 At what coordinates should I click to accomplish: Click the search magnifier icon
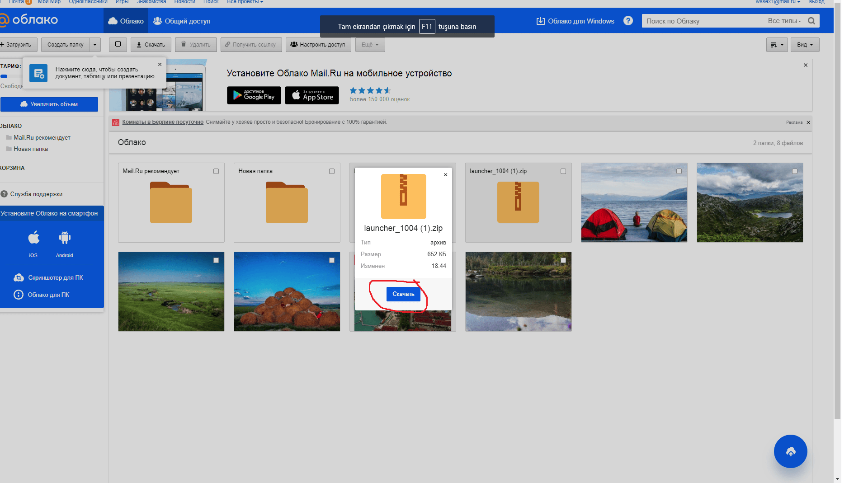coord(811,21)
